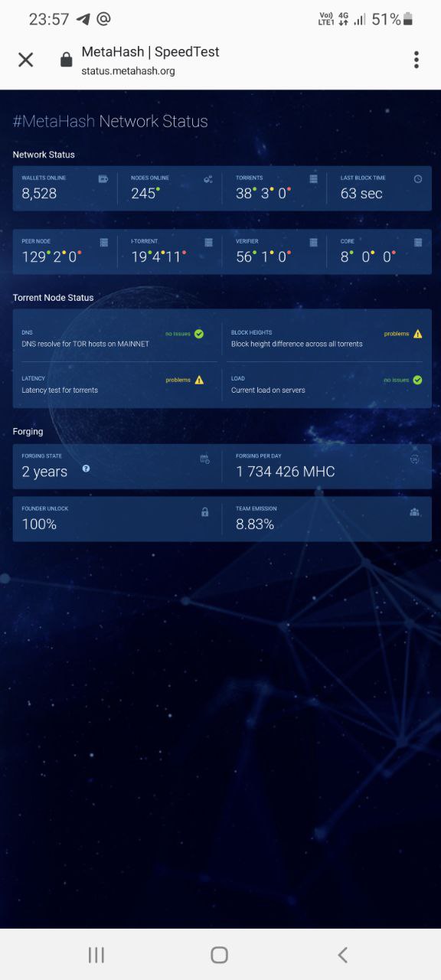Viewport: 441px width, 980px height.
Task: Click the Load no issues status label
Action: [x=397, y=380]
